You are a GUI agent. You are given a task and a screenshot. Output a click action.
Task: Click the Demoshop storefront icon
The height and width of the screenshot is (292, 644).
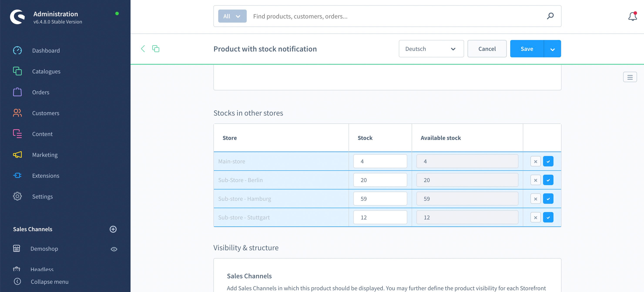[17, 249]
